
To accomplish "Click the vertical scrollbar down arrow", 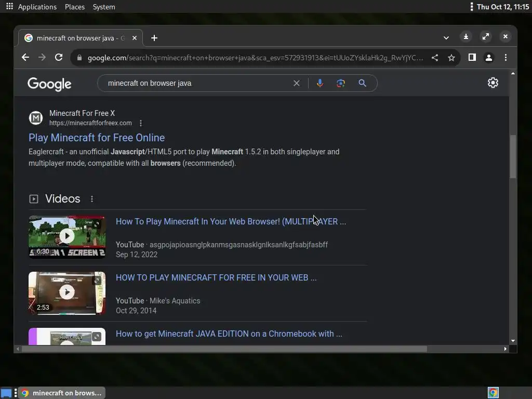I will pyautogui.click(x=513, y=341).
